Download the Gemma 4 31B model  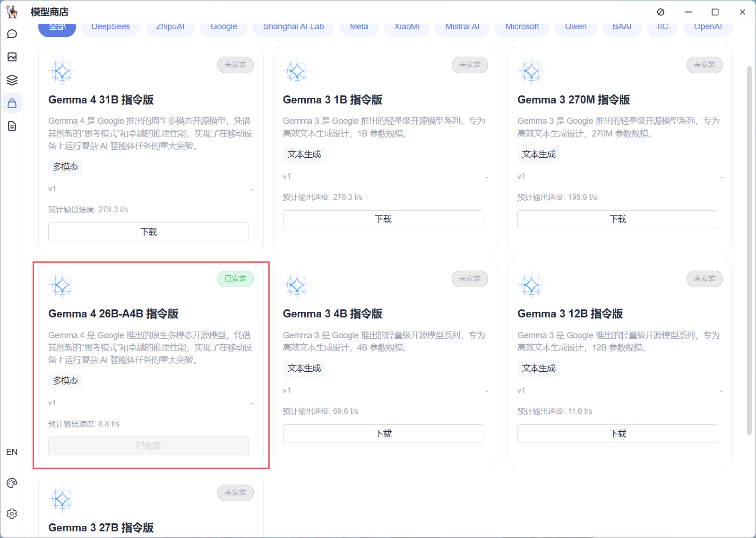tap(148, 232)
